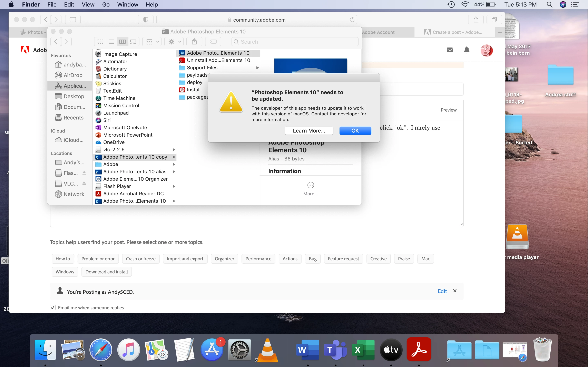
Task: Select the Problem or error topic tag
Action: click(x=98, y=259)
